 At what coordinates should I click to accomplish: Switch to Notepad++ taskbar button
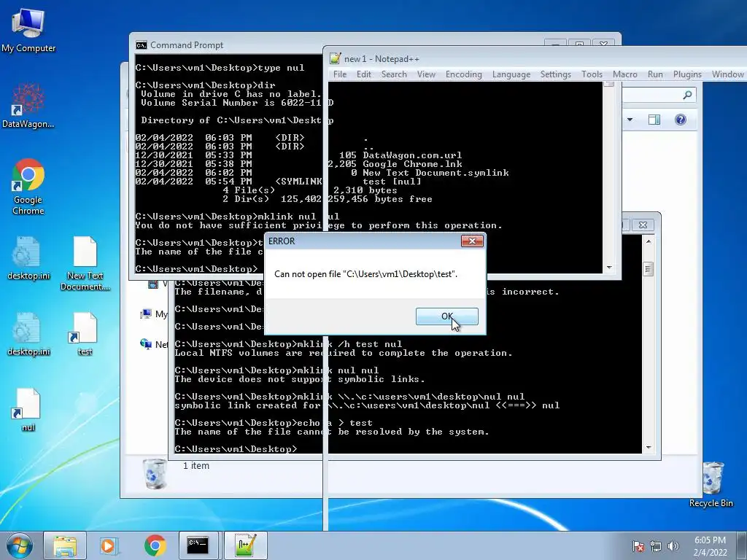(246, 545)
